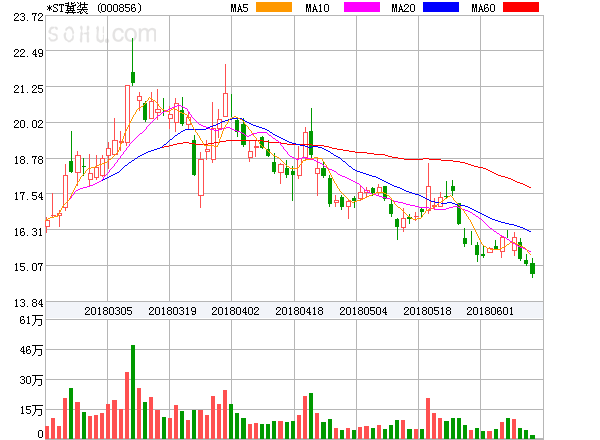Click the 15万 volume axis label
Viewport: 600px width, 440px height.
click(x=31, y=411)
